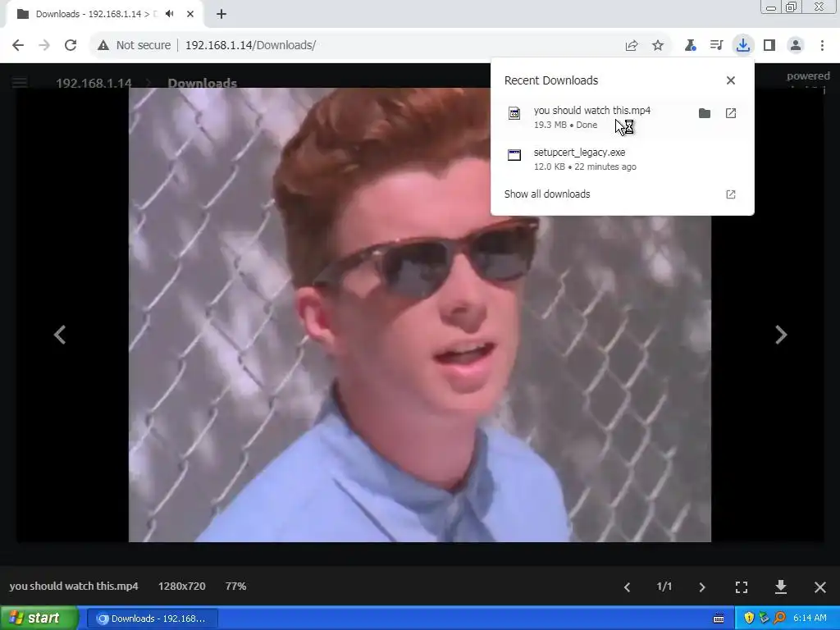This screenshot has height=630, width=840.
Task: Click Show all downloads
Action: click(x=547, y=194)
